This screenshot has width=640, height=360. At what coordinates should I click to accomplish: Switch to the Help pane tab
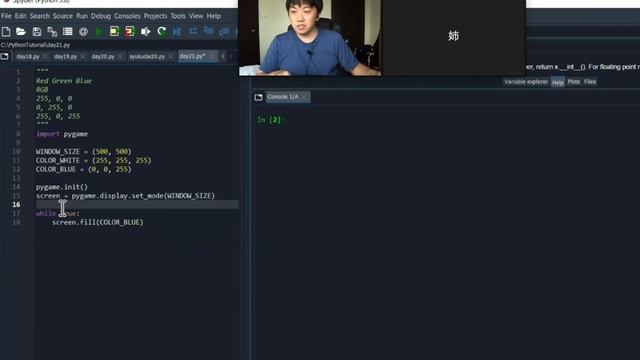tap(558, 82)
